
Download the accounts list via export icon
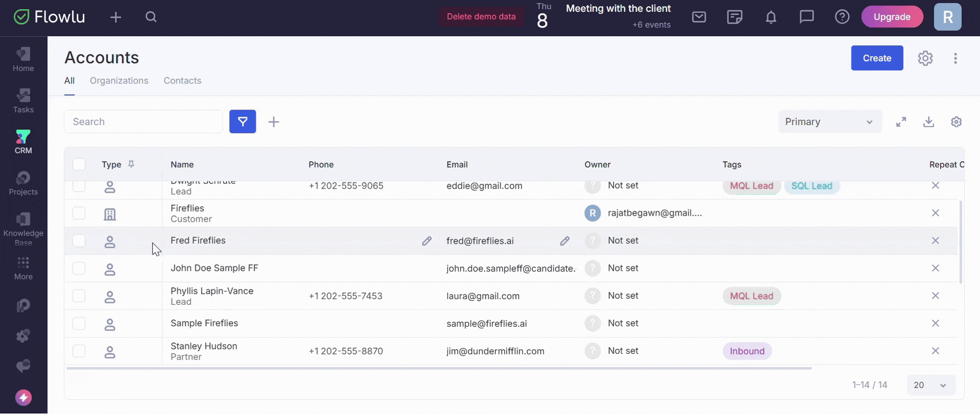coord(928,122)
